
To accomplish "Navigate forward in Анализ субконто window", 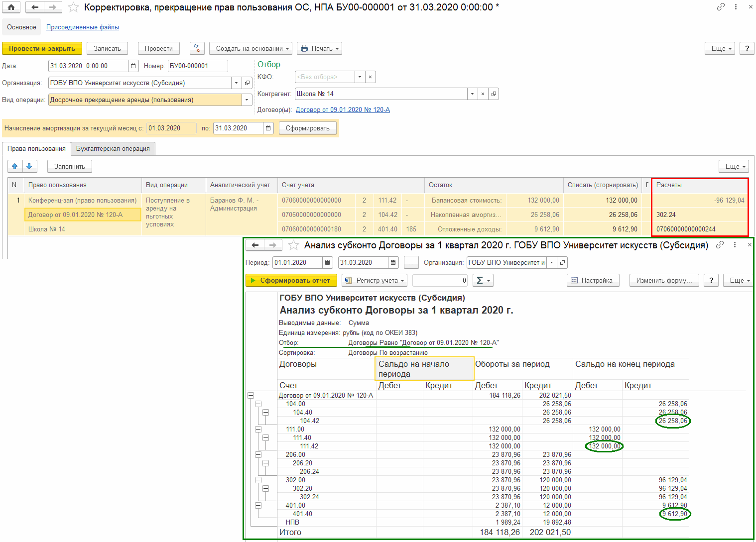I will [x=273, y=245].
